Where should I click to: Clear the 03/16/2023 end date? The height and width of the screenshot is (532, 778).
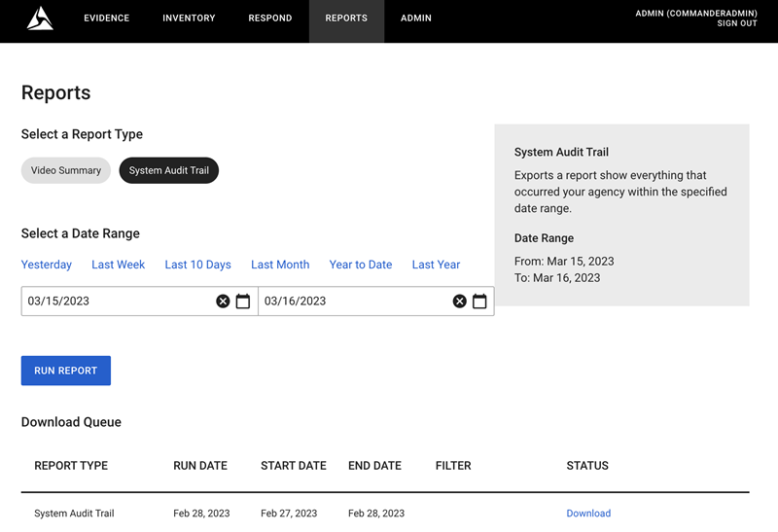tap(459, 301)
